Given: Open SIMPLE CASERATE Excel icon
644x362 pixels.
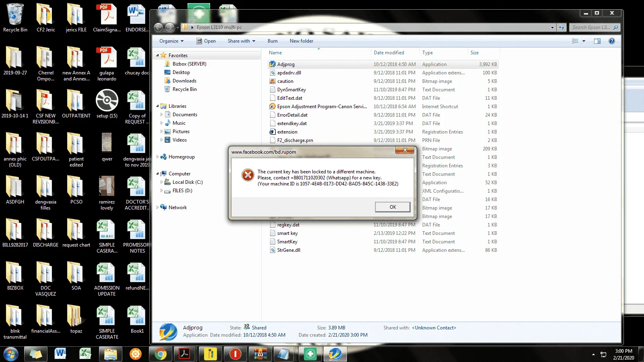Looking at the screenshot, I should click(x=107, y=322).
